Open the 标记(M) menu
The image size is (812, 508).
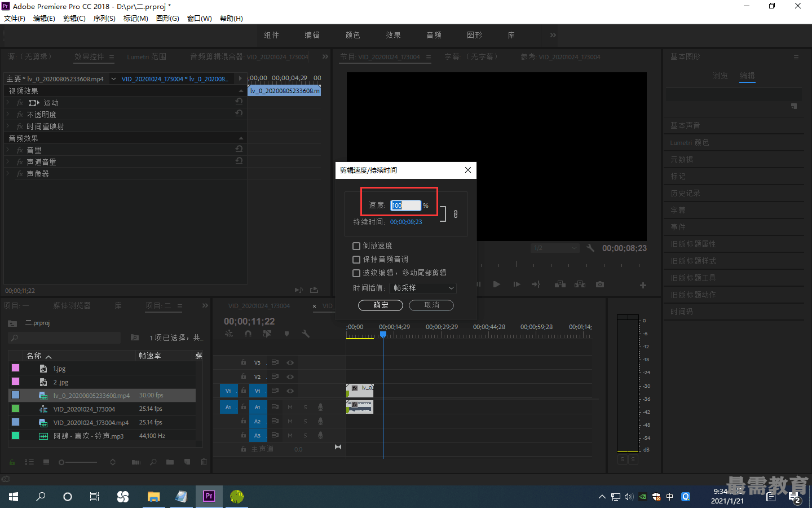click(136, 19)
